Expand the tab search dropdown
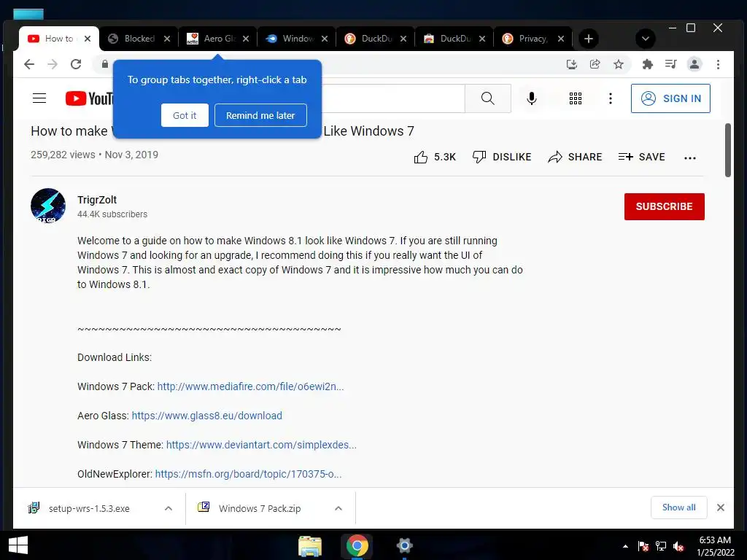Image resolution: width=747 pixels, height=560 pixels. pyautogui.click(x=646, y=39)
